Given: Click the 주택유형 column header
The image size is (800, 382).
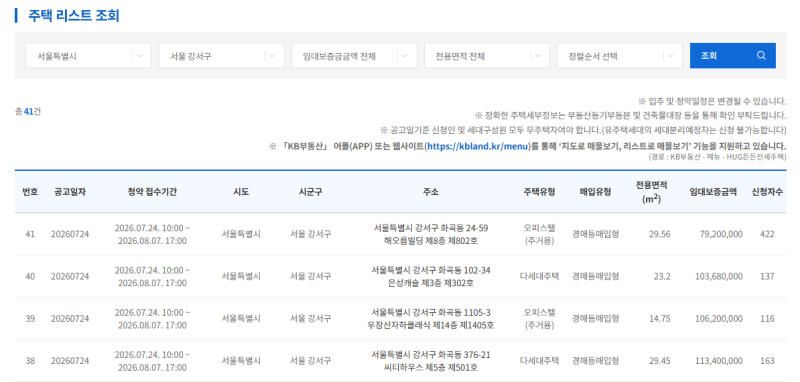Looking at the screenshot, I should tap(539, 192).
